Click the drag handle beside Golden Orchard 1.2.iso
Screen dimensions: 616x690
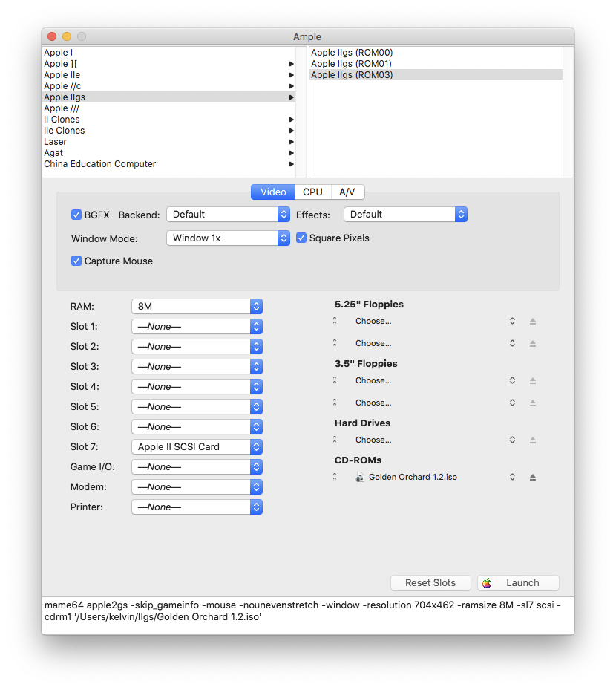[x=335, y=477]
